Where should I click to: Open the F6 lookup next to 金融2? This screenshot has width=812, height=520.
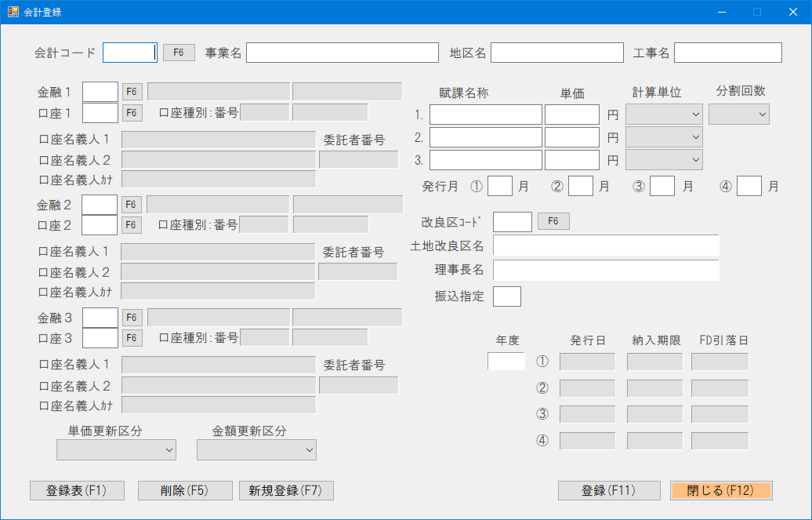tap(131, 205)
